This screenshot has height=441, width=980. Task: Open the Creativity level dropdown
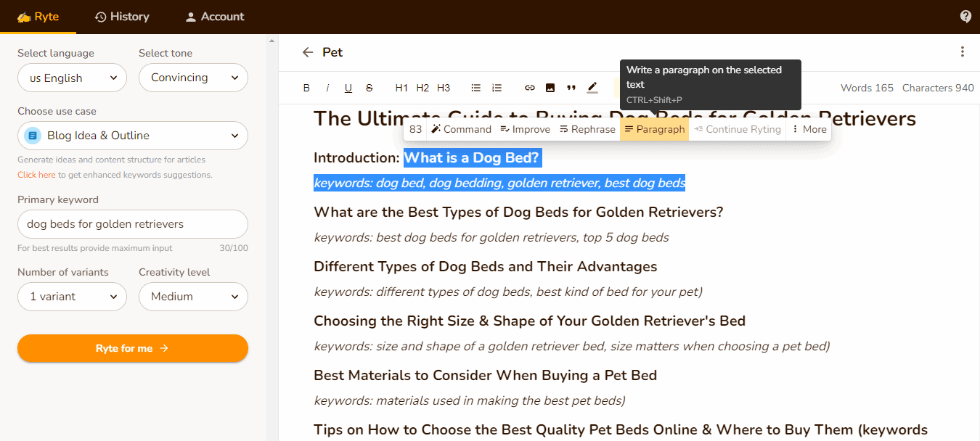[x=193, y=297]
